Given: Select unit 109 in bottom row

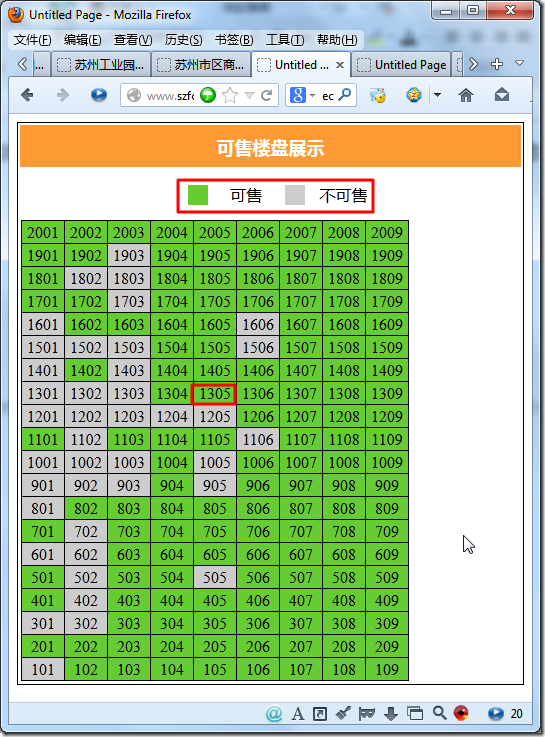Looking at the screenshot, I should [x=387, y=669].
